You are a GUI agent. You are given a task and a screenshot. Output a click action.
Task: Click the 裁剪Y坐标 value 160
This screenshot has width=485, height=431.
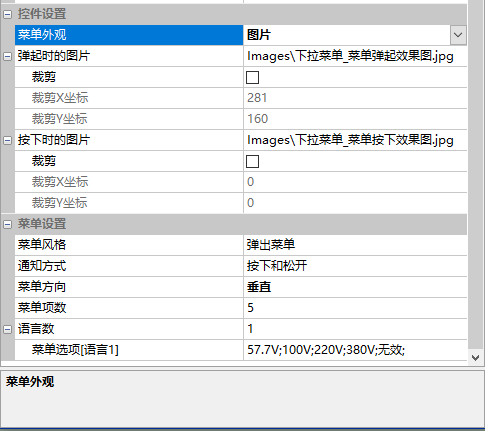[x=257, y=119]
